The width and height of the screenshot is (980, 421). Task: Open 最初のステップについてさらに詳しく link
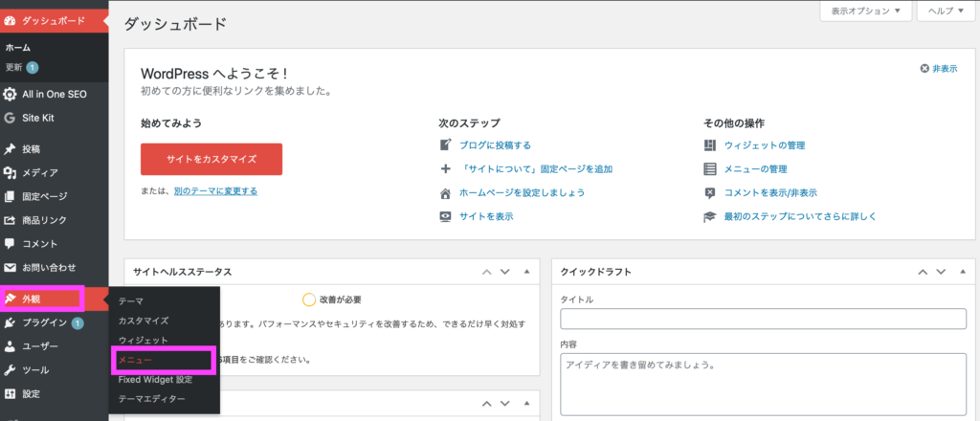tap(800, 217)
